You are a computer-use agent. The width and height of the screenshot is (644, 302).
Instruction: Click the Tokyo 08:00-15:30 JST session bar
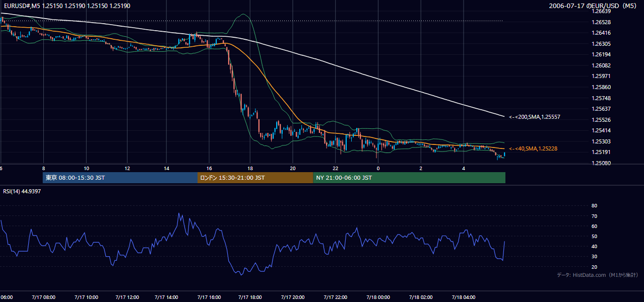[120, 178]
